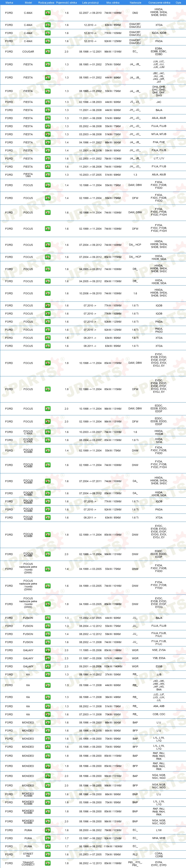Click fuel icon in KA JJB row

[48, 674]
